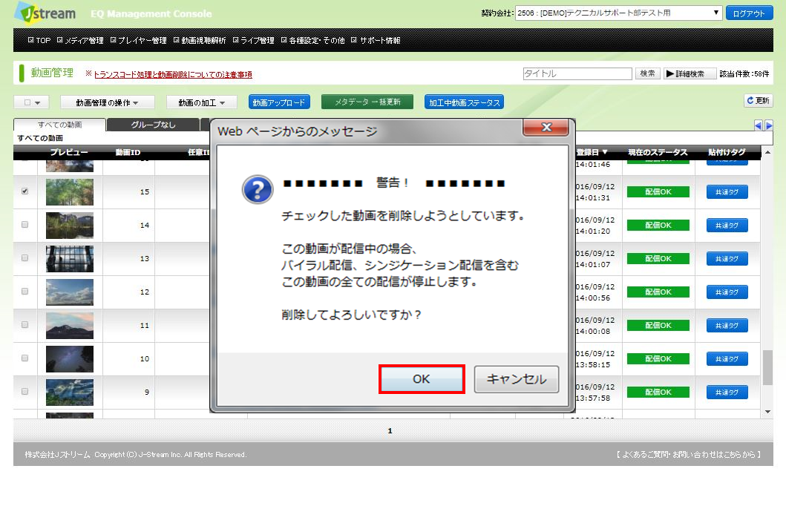The height and width of the screenshot is (532, 786).
Task: Tick the checkbox for video ID 11
Action: tap(25, 324)
